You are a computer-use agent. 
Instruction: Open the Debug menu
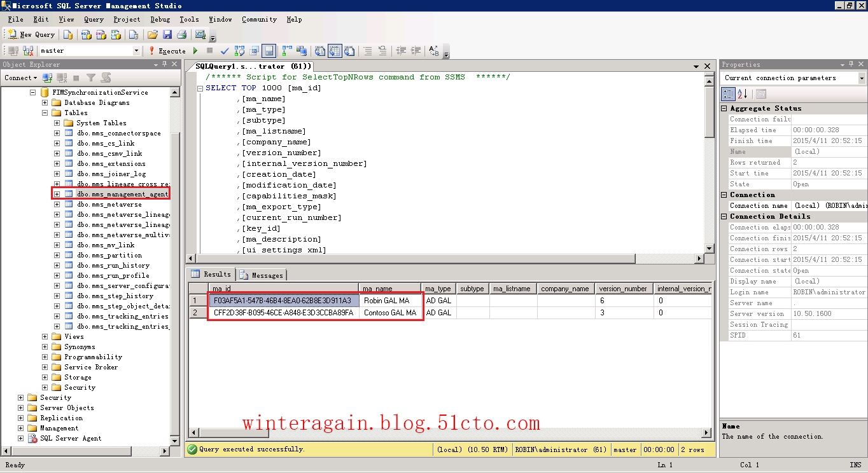point(160,19)
